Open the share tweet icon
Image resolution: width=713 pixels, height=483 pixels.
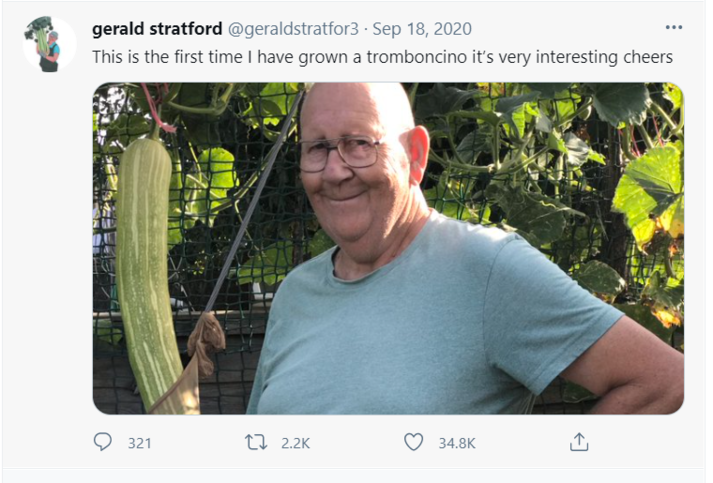[x=579, y=441]
